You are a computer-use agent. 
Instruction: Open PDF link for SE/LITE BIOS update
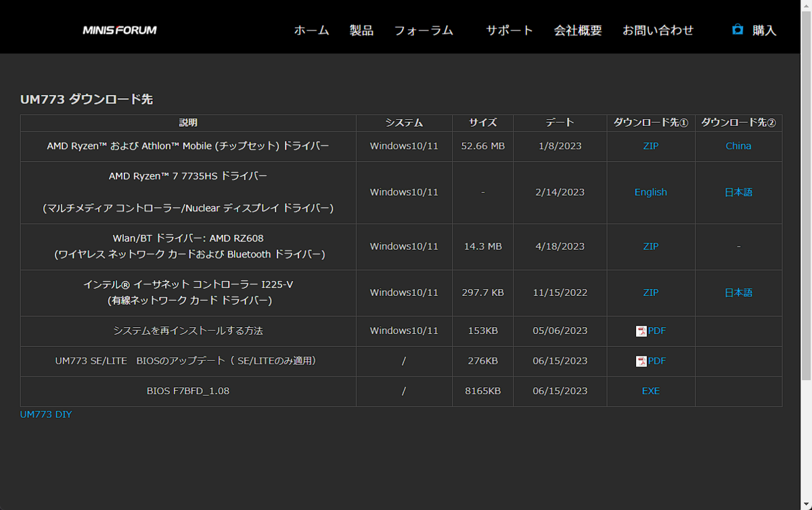pyautogui.click(x=657, y=361)
